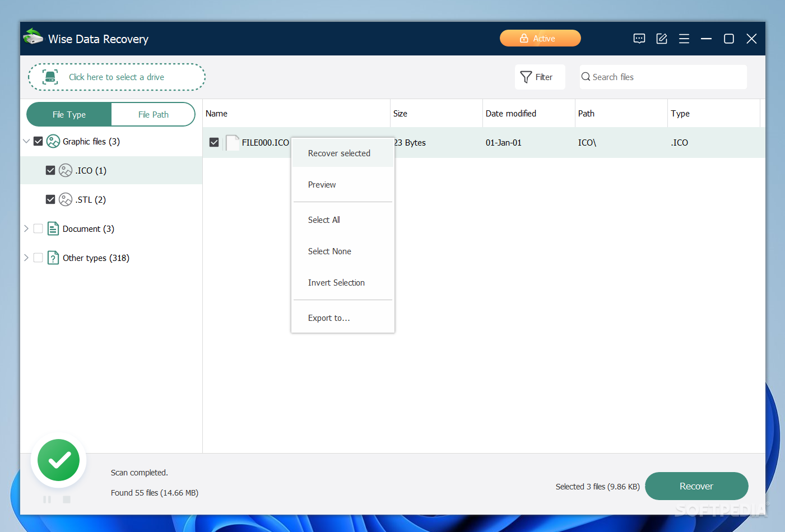This screenshot has height=532, width=785.
Task: Switch to the File Path tab
Action: coord(154,114)
